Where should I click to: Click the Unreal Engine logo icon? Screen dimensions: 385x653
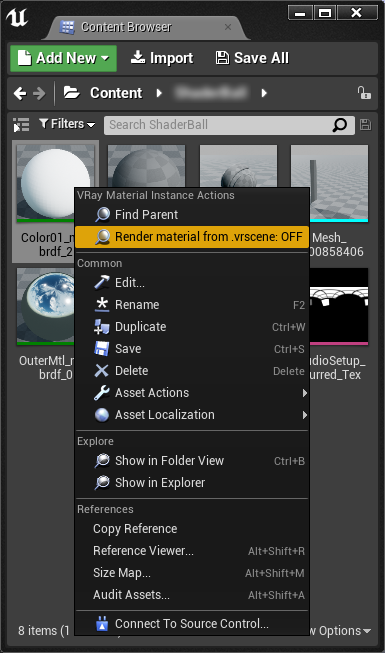(x=17, y=18)
